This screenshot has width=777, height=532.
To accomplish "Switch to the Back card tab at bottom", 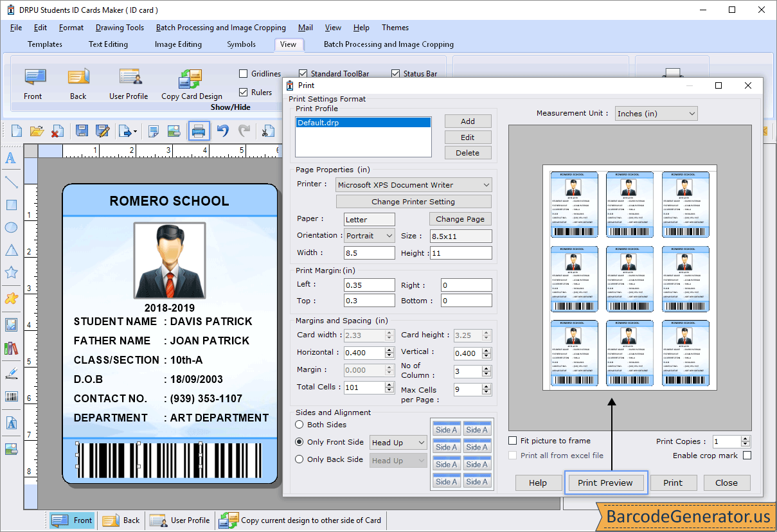I will tap(121, 520).
